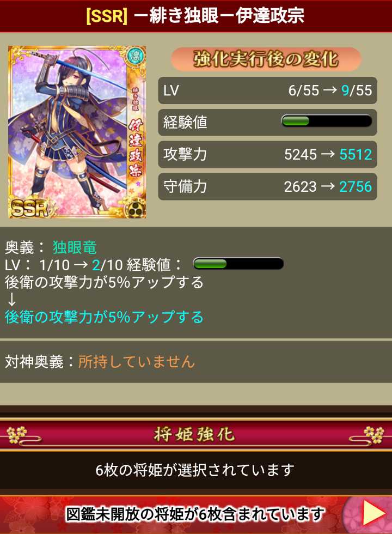Click the 将姫強化 section banner
Image resolution: width=392 pixels, height=534 pixels.
(x=196, y=435)
